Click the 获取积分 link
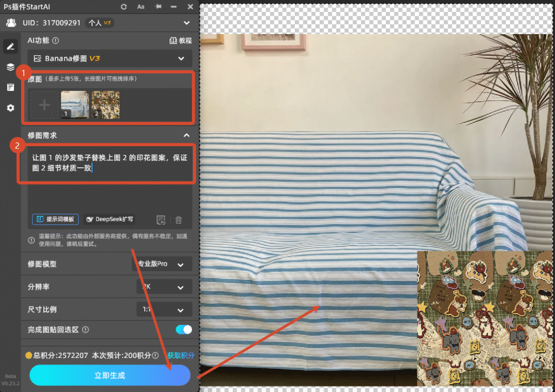The height and width of the screenshot is (392, 555). pos(180,356)
